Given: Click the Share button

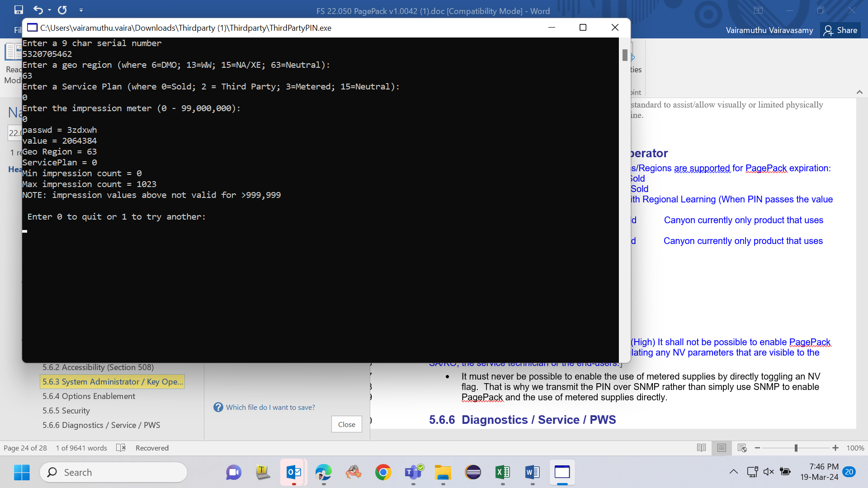Looking at the screenshot, I should pos(840,30).
